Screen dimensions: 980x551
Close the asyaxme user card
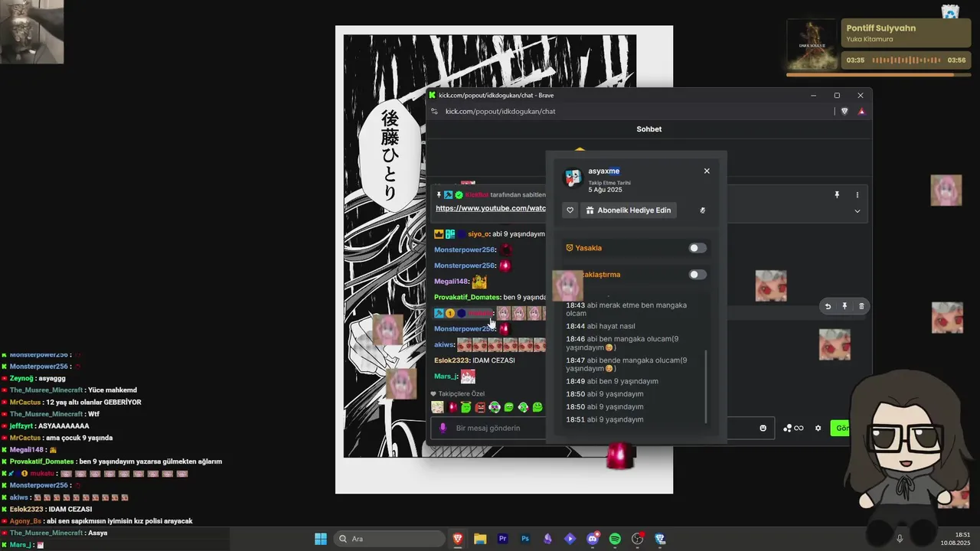coord(707,171)
